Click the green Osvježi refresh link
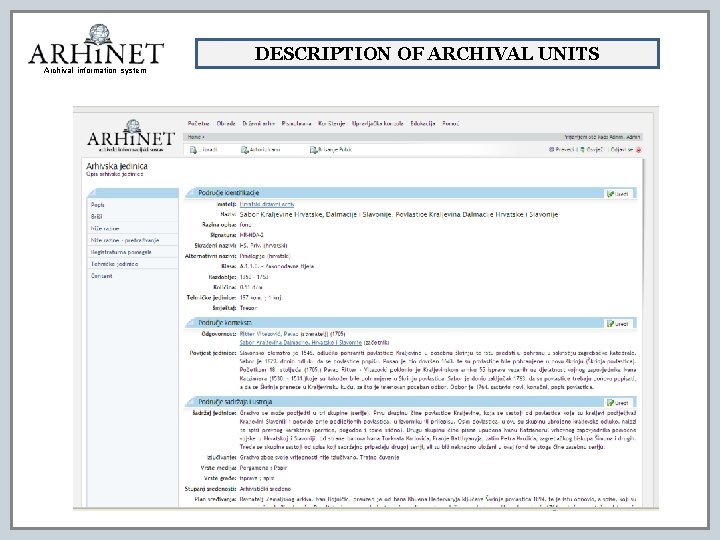This screenshot has height=540, width=720. 591,150
